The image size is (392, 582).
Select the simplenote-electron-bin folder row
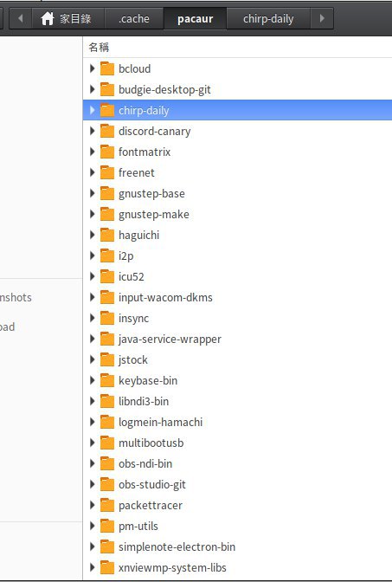click(x=237, y=546)
